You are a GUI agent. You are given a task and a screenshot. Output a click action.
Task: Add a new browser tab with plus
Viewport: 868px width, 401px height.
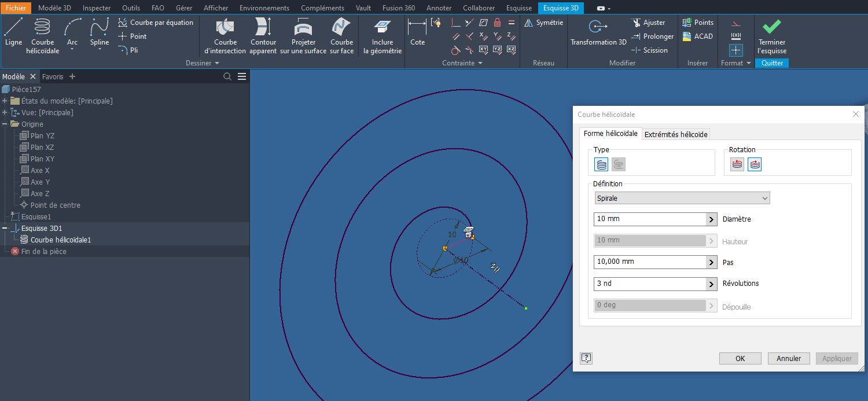click(x=72, y=76)
